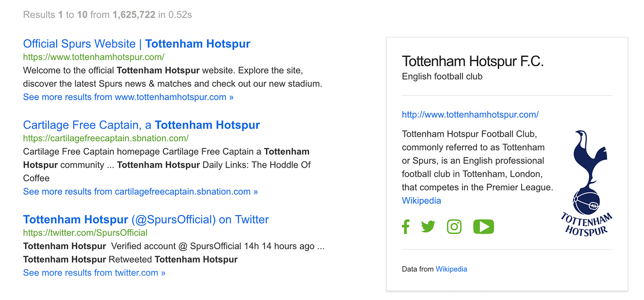644x300 pixels.
Task: Open the YouTube play icon
Action: (483, 227)
